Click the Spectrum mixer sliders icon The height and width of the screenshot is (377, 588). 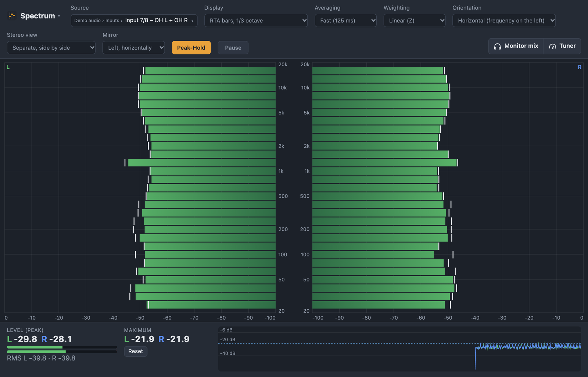tap(12, 16)
